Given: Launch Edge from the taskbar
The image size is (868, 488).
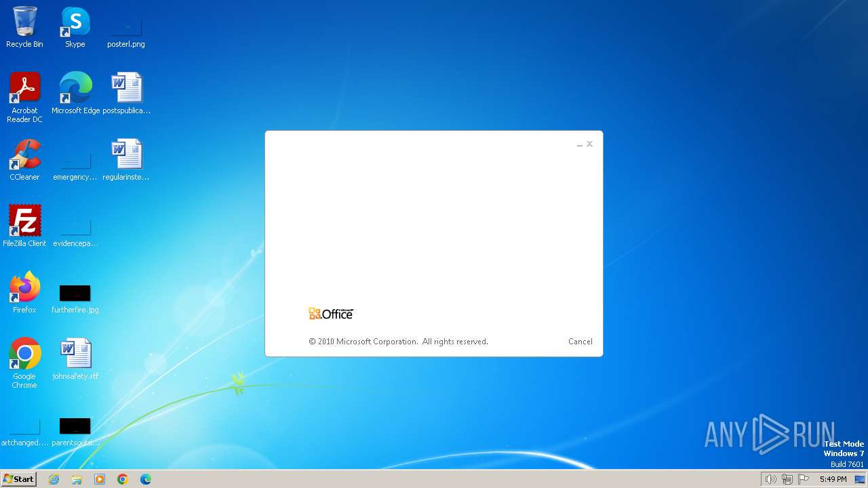Looking at the screenshot, I should [146, 479].
